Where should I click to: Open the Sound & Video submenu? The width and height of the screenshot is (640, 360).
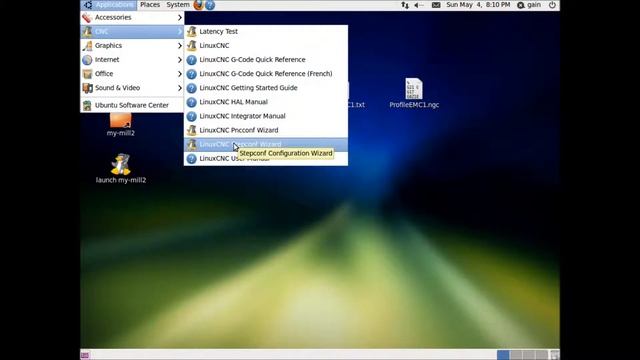point(132,88)
